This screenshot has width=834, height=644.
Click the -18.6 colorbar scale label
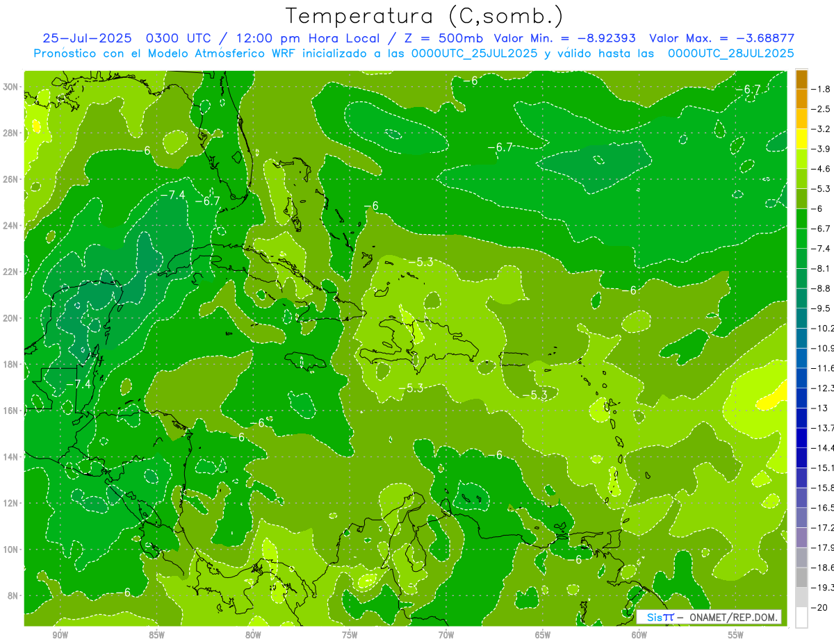(x=822, y=568)
